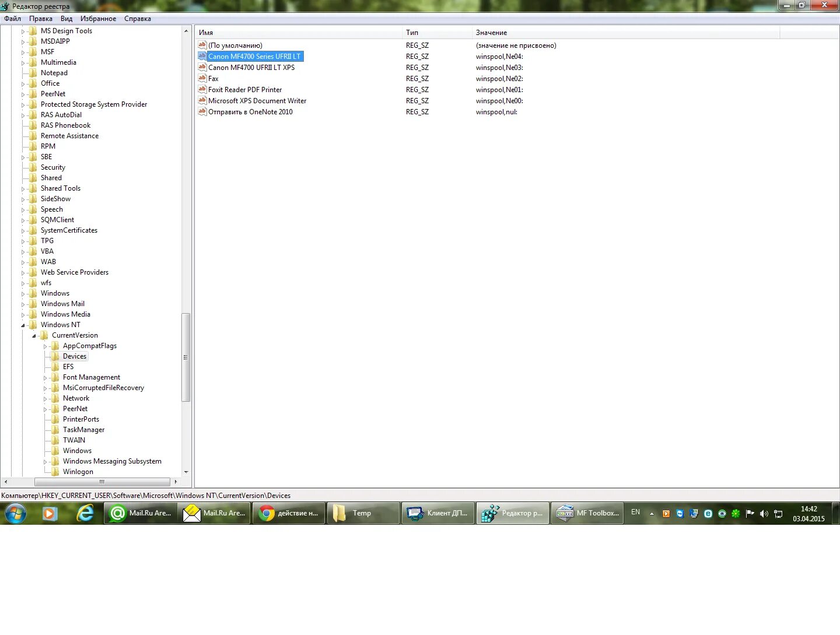This screenshot has width=840, height=635.
Task: Click the taskbar clock showing 14:42
Action: coord(808,514)
